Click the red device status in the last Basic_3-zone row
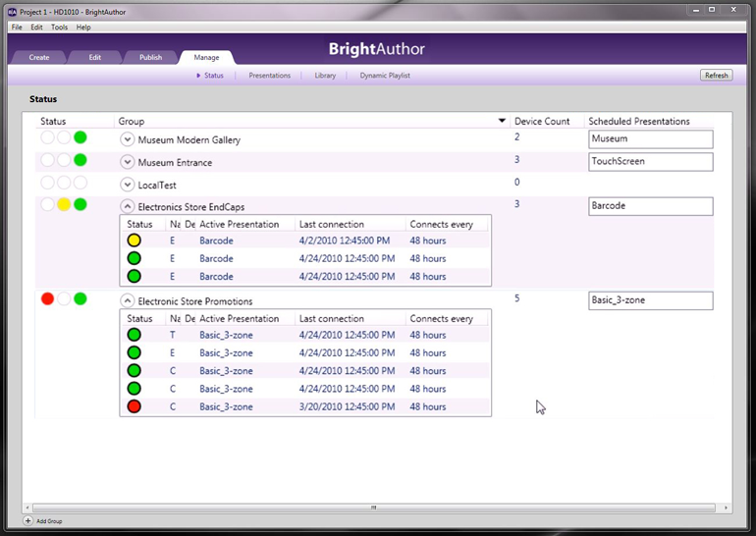756x536 pixels. tap(135, 406)
